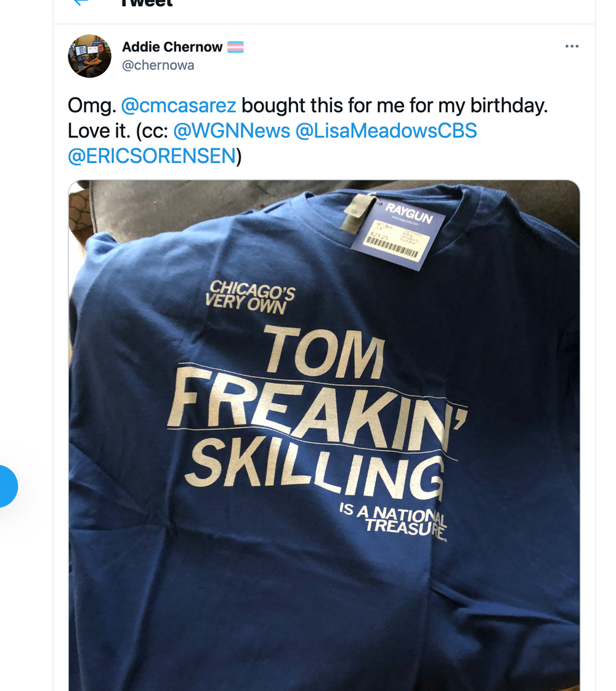This screenshot has width=616, height=691.
Task: Open the tweet's more options ellipsis menu
Action: click(572, 47)
